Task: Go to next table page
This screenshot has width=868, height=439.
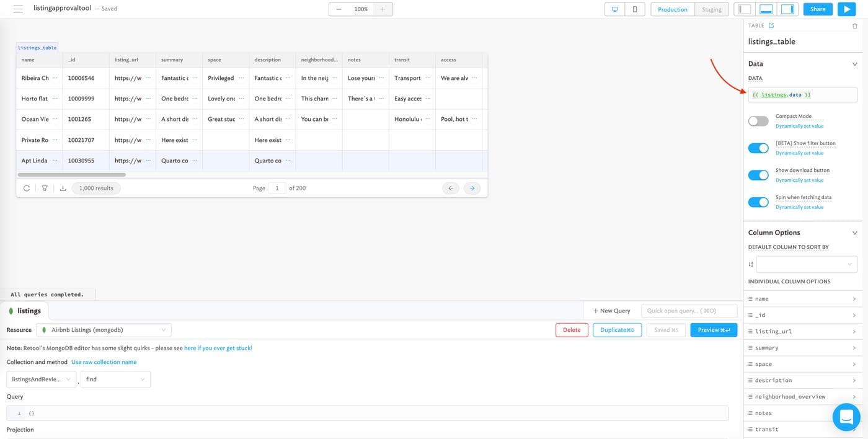Action: click(472, 188)
